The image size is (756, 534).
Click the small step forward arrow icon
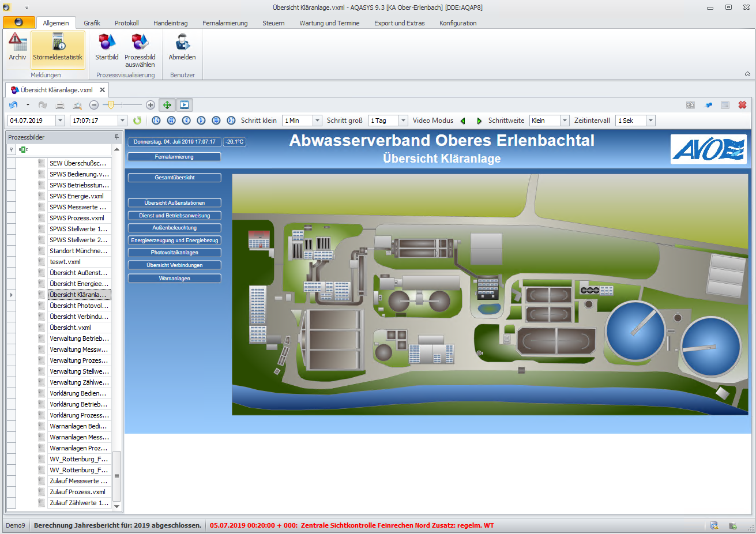click(201, 121)
